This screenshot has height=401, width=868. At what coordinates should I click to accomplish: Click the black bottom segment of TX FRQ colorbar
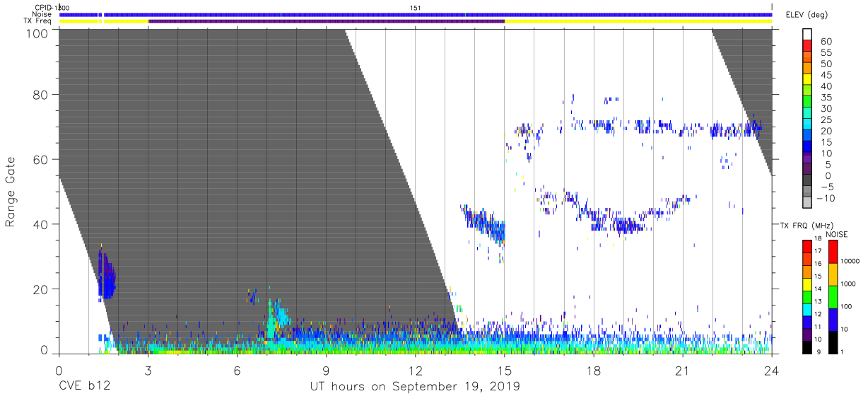[x=807, y=347]
